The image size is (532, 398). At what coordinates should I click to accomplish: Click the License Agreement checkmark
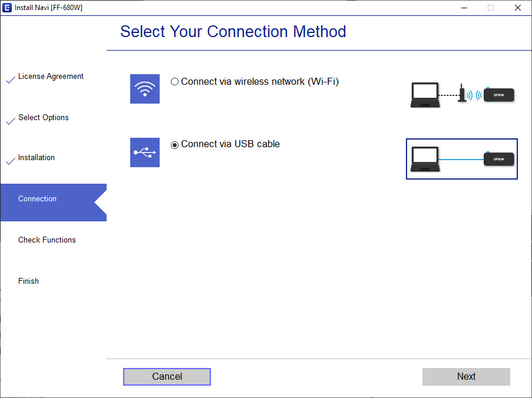tap(11, 79)
